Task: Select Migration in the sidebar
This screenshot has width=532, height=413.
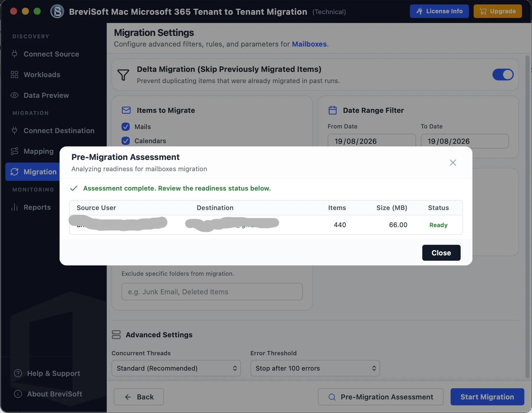Action: (33, 172)
